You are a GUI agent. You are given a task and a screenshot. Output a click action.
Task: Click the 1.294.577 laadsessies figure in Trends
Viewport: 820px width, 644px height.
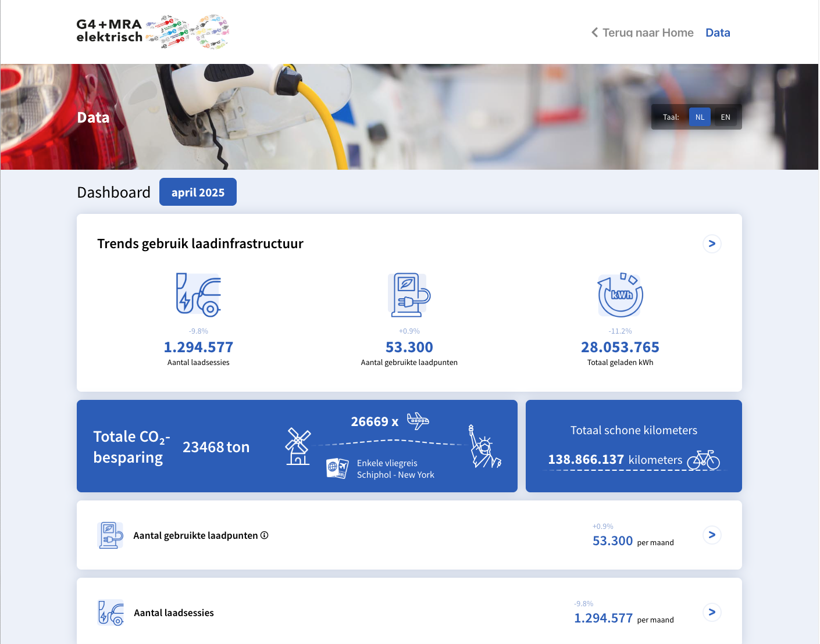pyautogui.click(x=198, y=347)
